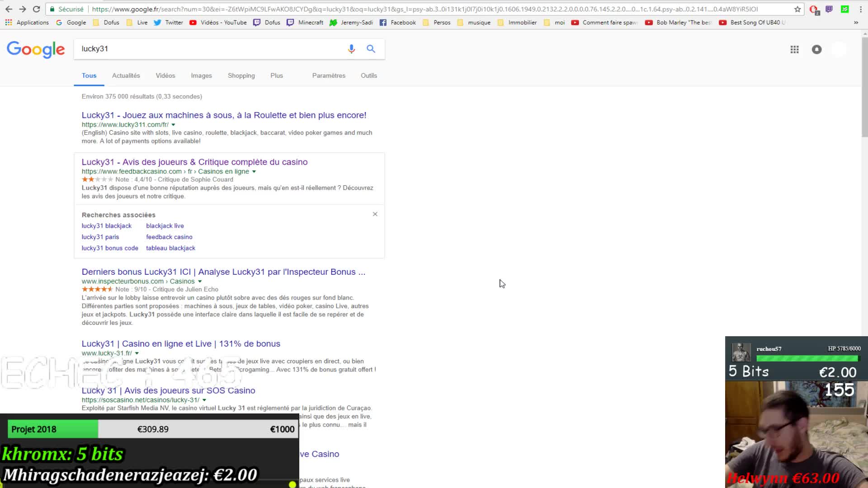Open the Live bookmarks folder
Viewport: 868px width, 488px height.
click(x=137, y=23)
